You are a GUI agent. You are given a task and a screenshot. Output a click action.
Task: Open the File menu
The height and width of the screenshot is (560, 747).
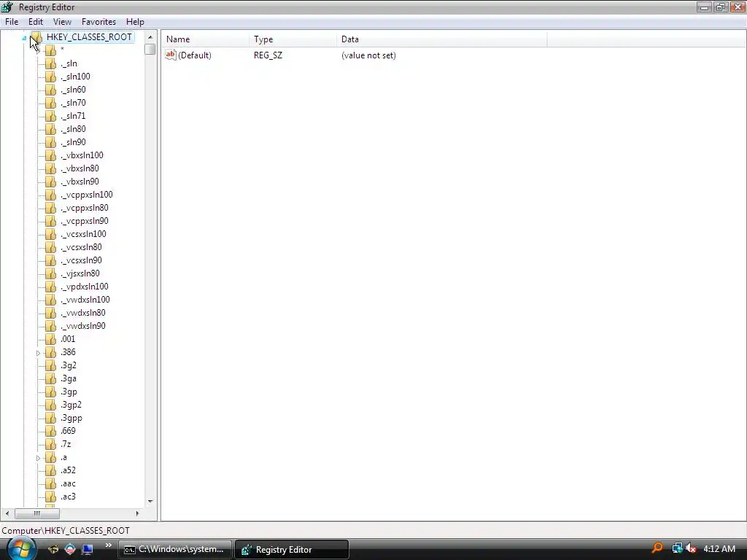click(12, 22)
